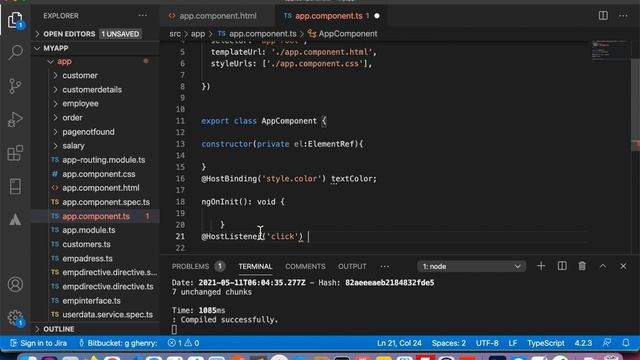Close the terminal panel

pos(623,266)
